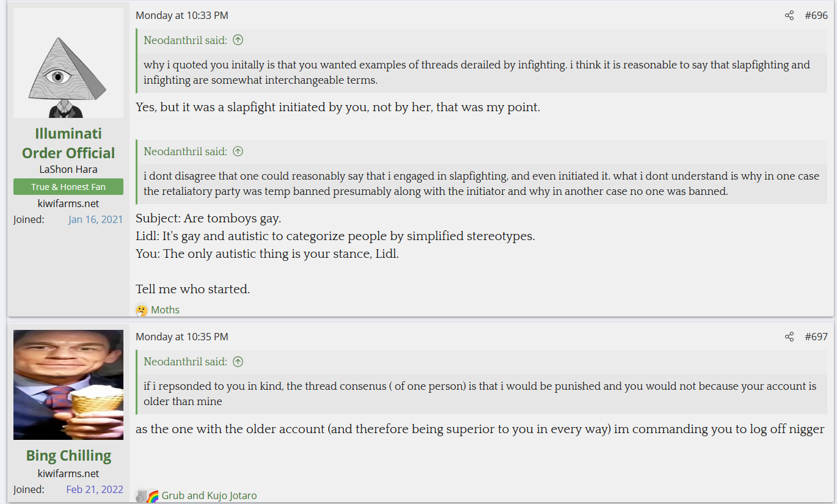Viewport: 837px width, 504px height.
Task: Open Moths' profile from reactions list
Action: coord(166,310)
